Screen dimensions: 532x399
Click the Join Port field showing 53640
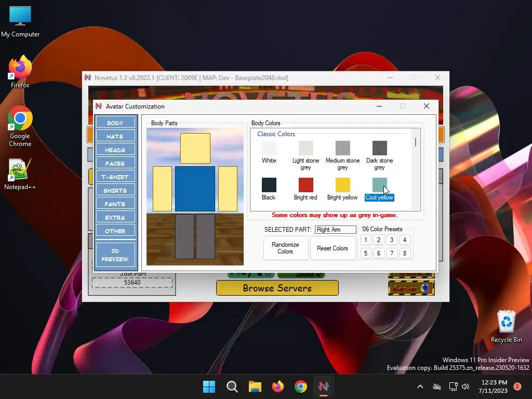click(x=132, y=283)
